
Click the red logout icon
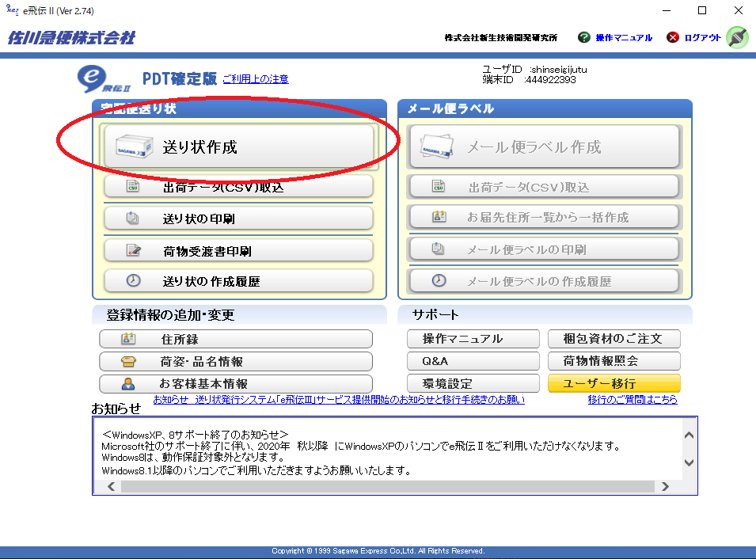(673, 37)
